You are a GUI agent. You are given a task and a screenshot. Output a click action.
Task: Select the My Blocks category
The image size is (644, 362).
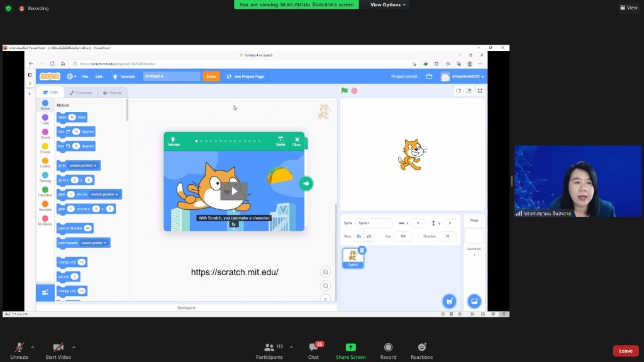point(45,221)
